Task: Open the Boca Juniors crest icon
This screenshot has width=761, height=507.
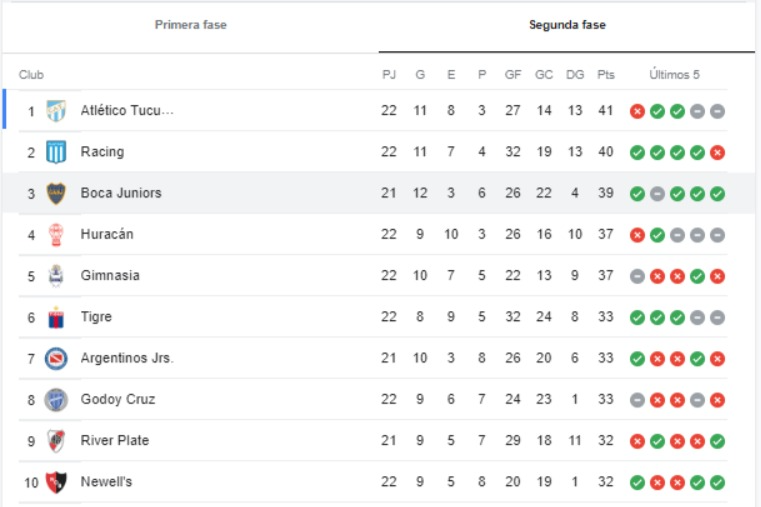Action: [x=56, y=193]
